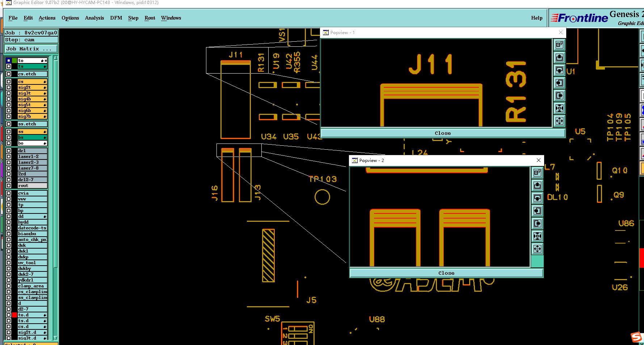Viewport: 644px width, 345px height.
Task: Pan left in Popview 1
Action: pyautogui.click(x=559, y=83)
